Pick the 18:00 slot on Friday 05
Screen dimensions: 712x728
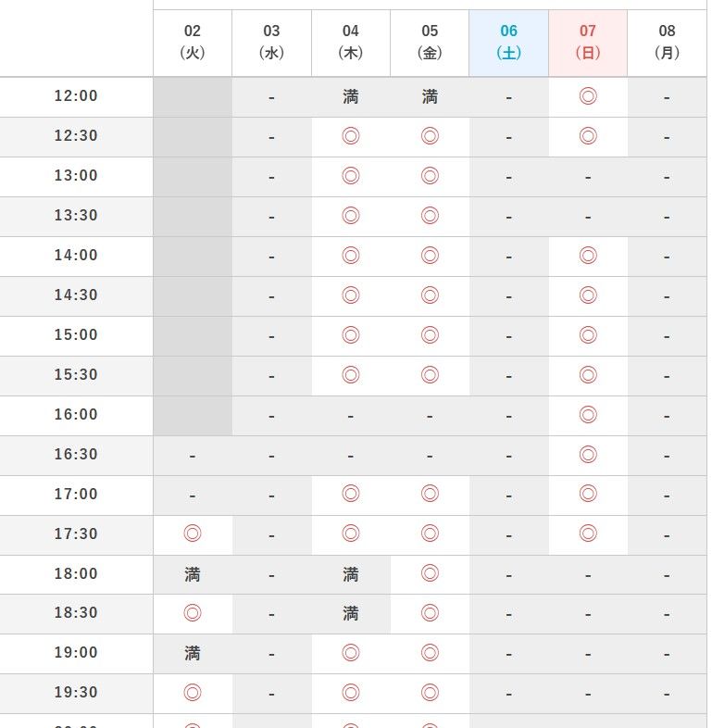pyautogui.click(x=430, y=573)
